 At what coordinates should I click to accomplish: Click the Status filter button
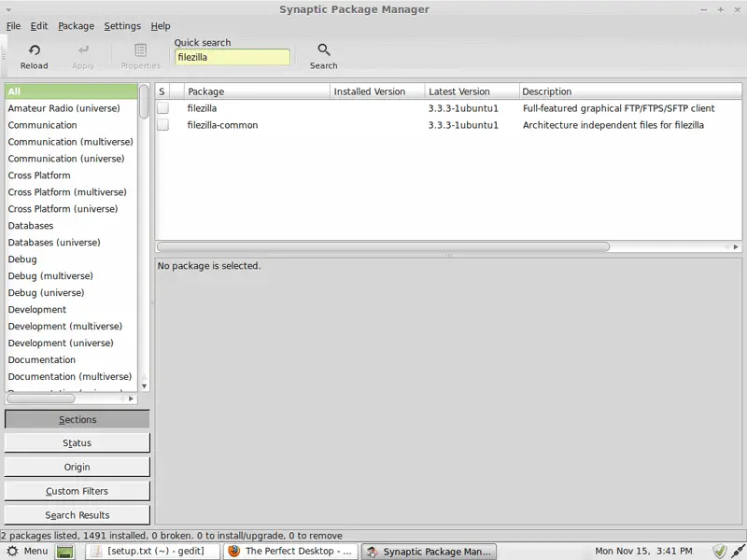(77, 443)
